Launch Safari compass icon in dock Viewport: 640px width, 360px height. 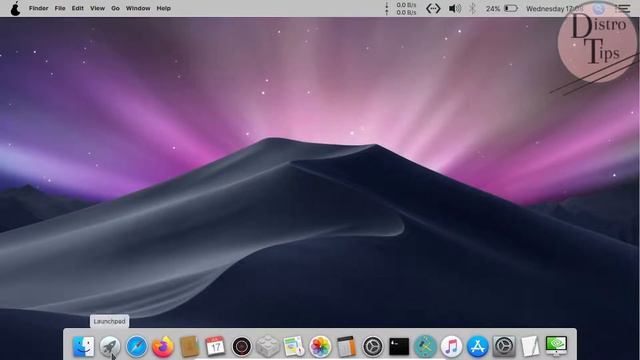[136, 347]
